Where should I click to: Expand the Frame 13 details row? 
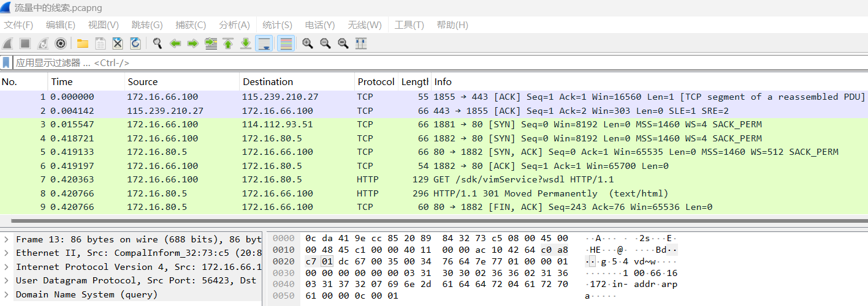coord(6,239)
